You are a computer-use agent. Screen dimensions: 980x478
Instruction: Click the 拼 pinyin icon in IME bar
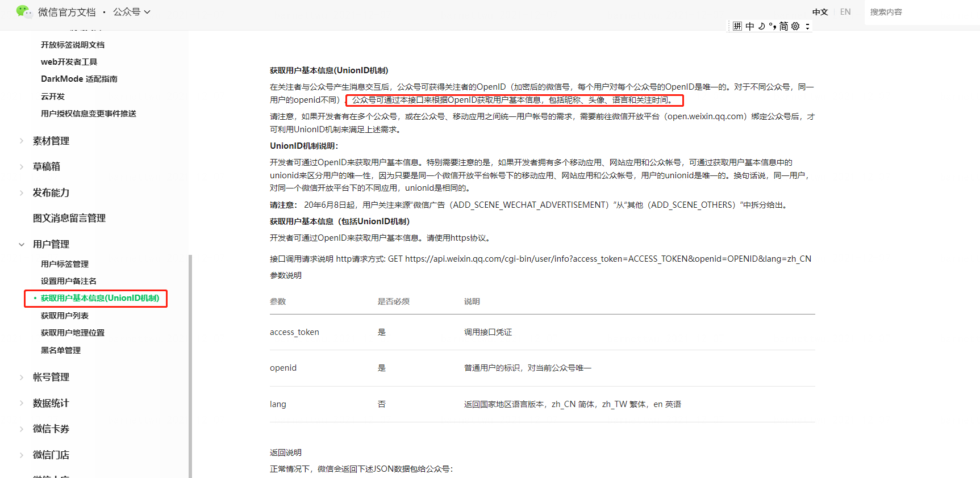[x=737, y=26]
